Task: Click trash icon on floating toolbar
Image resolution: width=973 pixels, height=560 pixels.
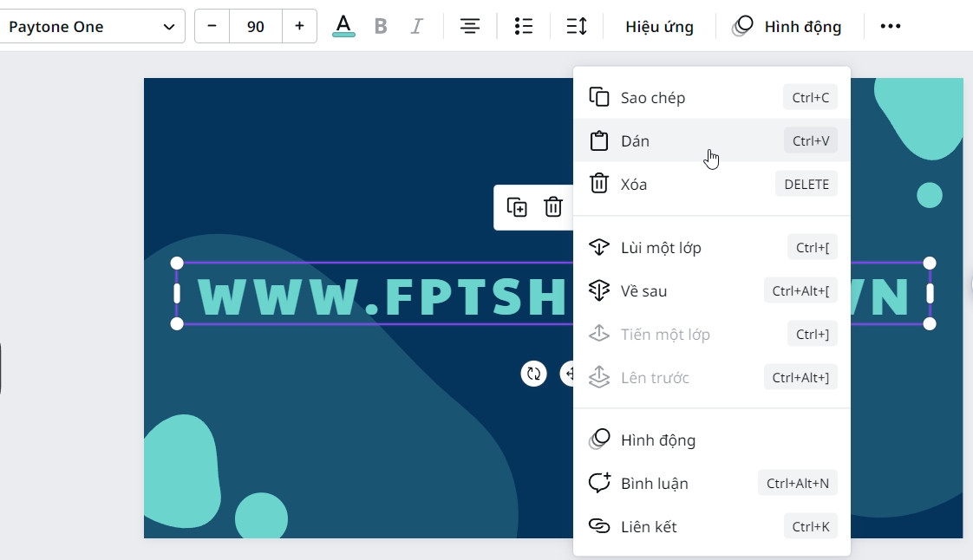Action: click(x=553, y=207)
